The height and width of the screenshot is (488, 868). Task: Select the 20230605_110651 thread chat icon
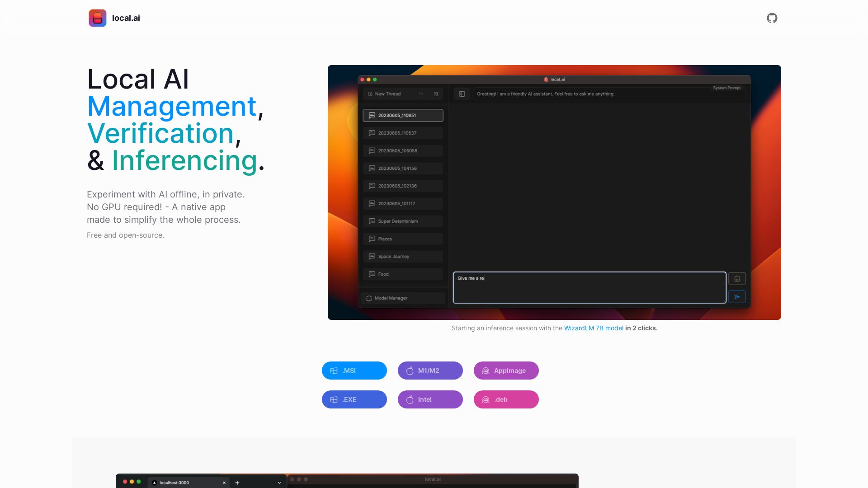click(x=372, y=115)
